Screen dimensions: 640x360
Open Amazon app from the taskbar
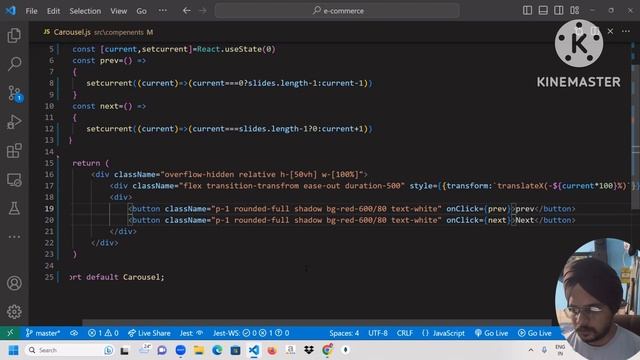point(291,350)
